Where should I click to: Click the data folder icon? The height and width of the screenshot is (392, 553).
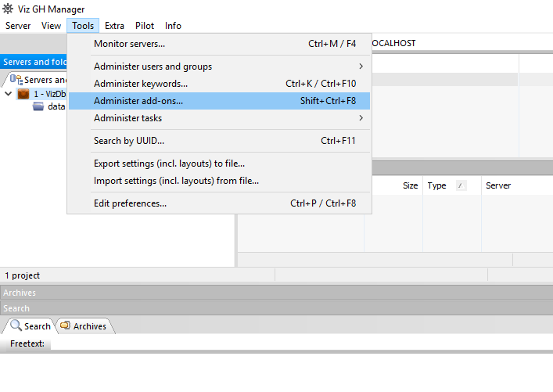(x=38, y=106)
